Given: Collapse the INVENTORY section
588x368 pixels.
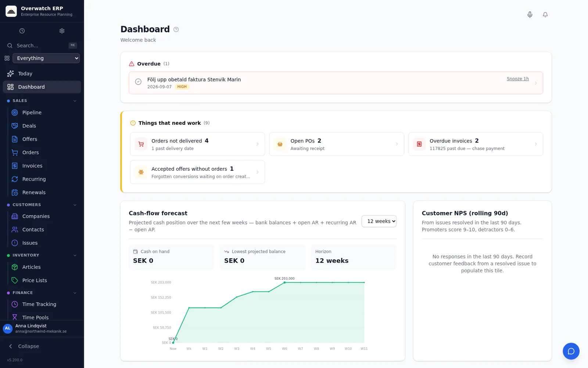Looking at the screenshot, I should pos(75,255).
